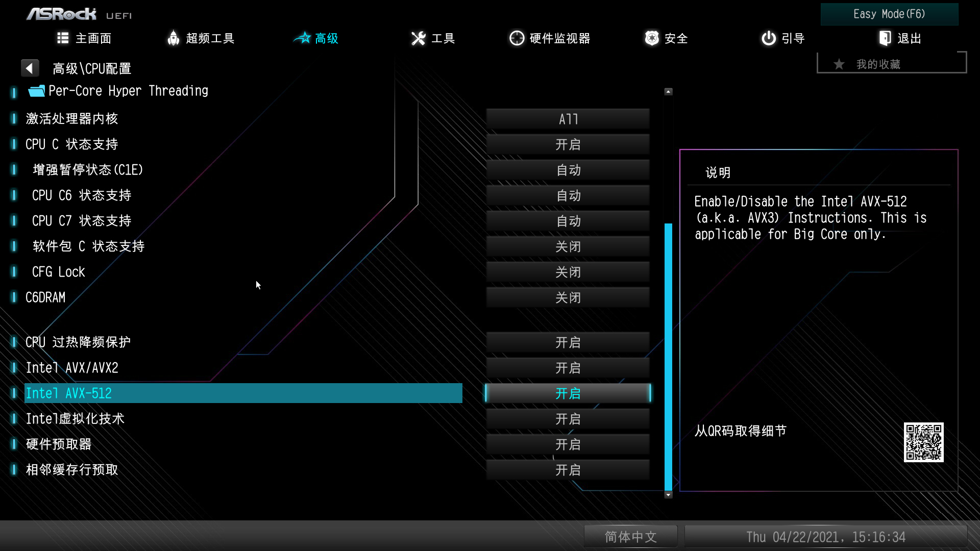The height and width of the screenshot is (551, 980).
Task: Open the CPU C7 状态支持 自动 dropdown
Action: pos(568,221)
